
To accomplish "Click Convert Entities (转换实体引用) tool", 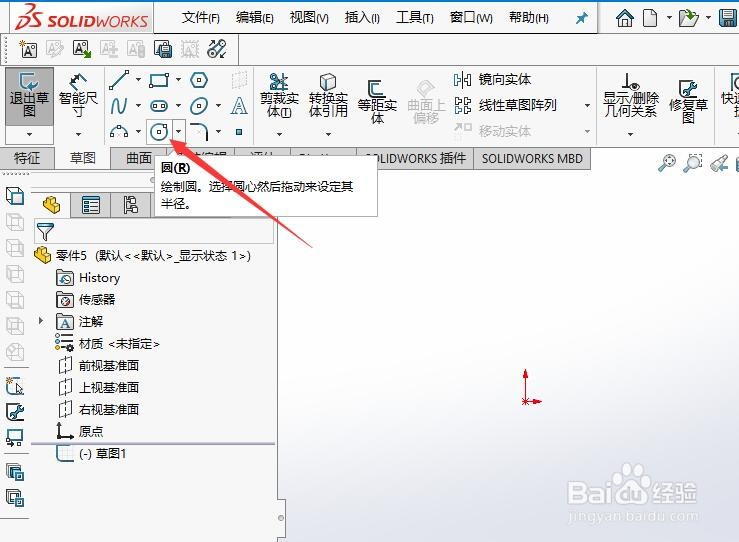I will pyautogui.click(x=328, y=95).
